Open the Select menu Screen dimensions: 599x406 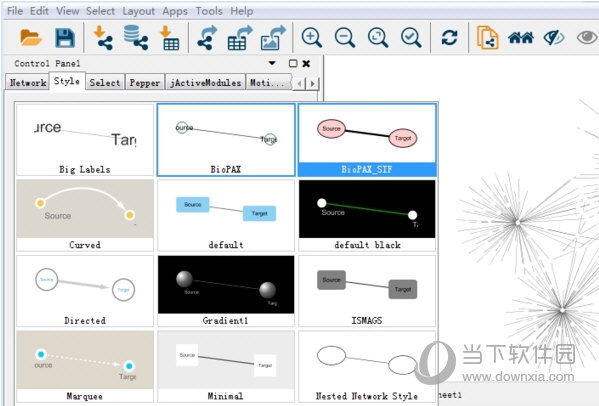coord(100,11)
